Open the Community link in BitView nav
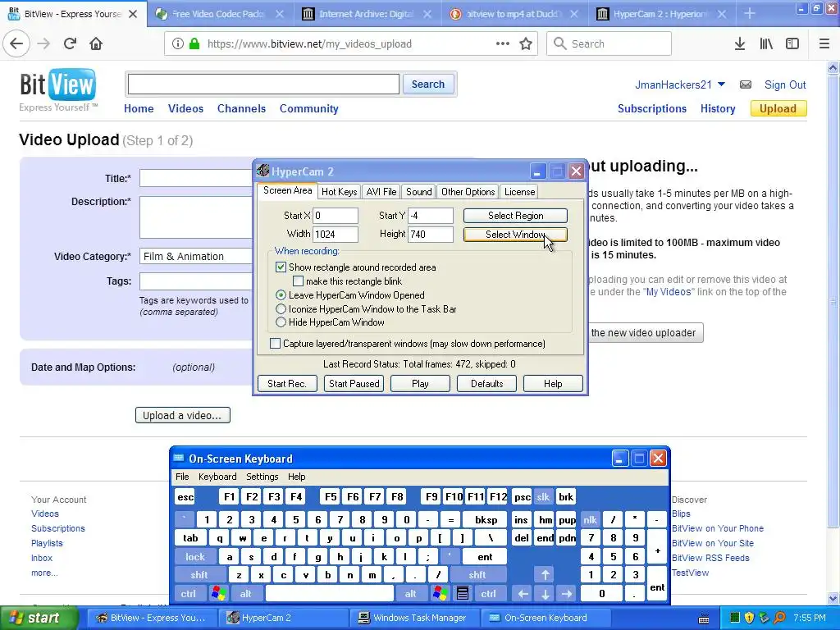Viewport: 840px width, 630px height. (x=308, y=109)
